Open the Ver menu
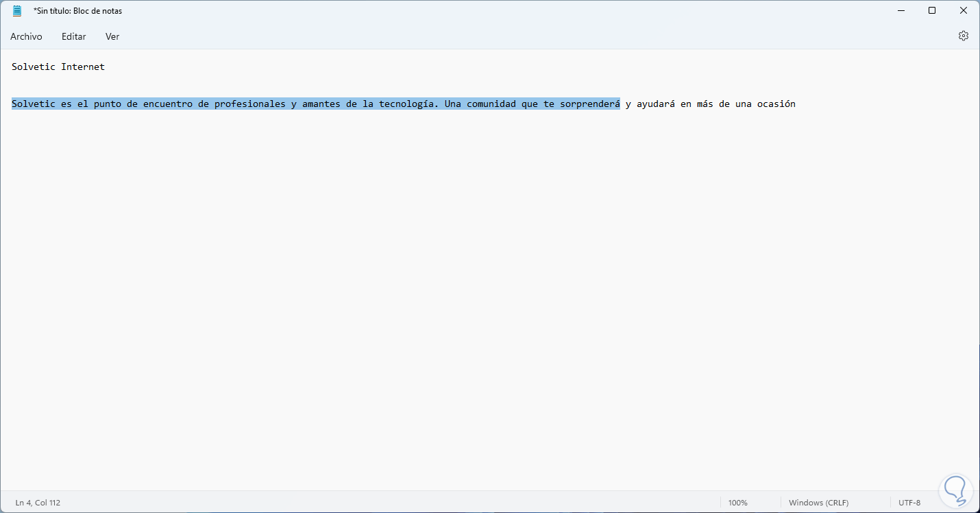 [x=112, y=36]
